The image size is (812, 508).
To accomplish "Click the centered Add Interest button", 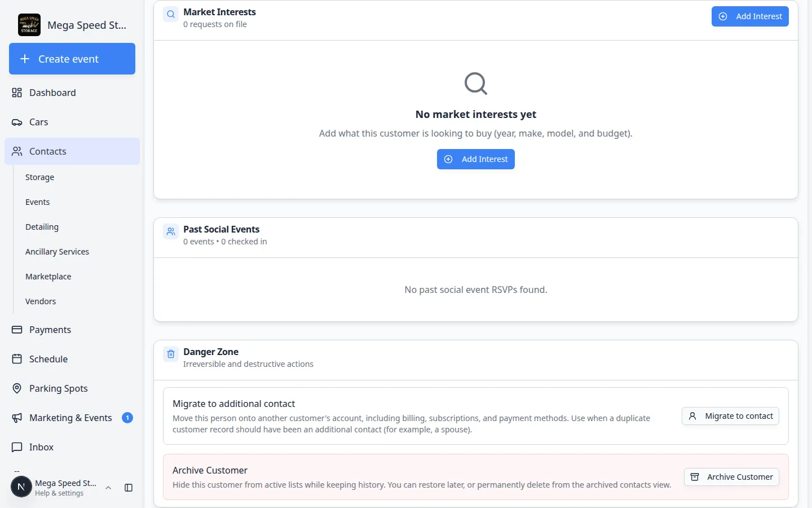I will pos(476,159).
